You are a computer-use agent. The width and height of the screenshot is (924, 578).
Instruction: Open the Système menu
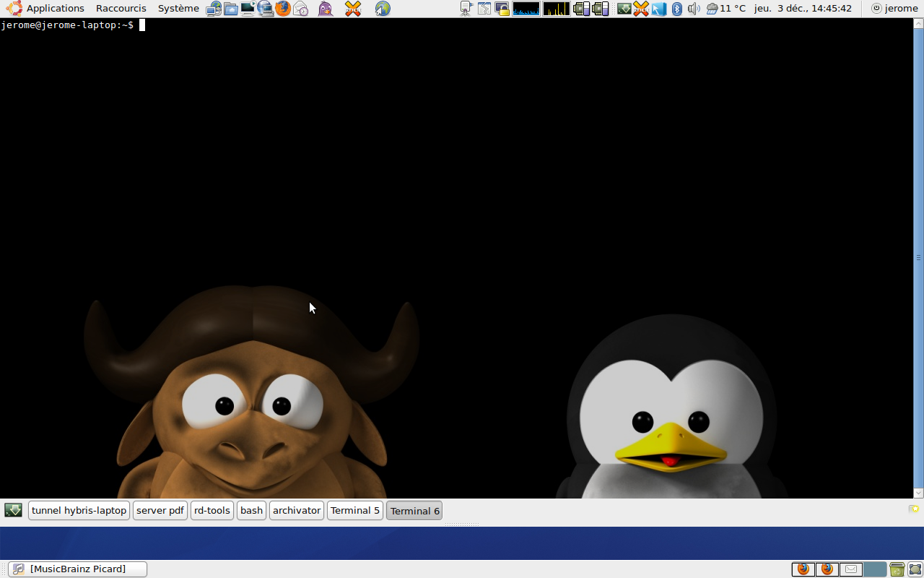click(178, 9)
